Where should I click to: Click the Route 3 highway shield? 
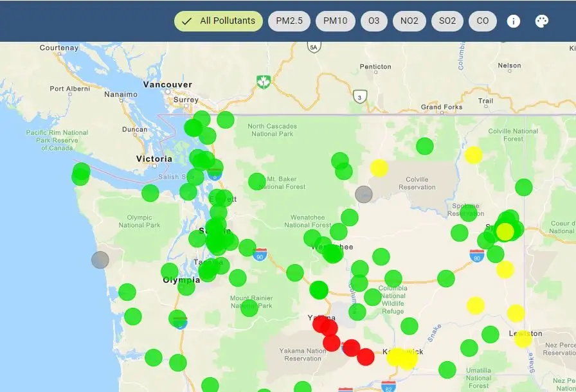pyautogui.click(x=359, y=98)
